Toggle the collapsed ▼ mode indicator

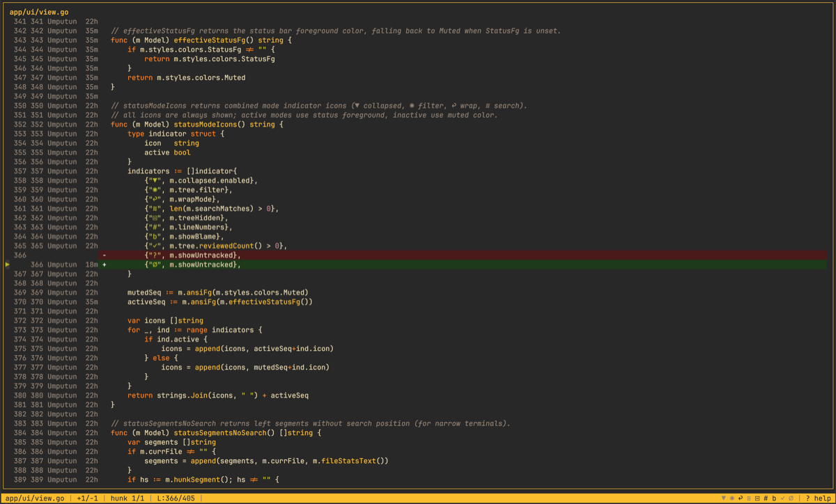point(724,498)
